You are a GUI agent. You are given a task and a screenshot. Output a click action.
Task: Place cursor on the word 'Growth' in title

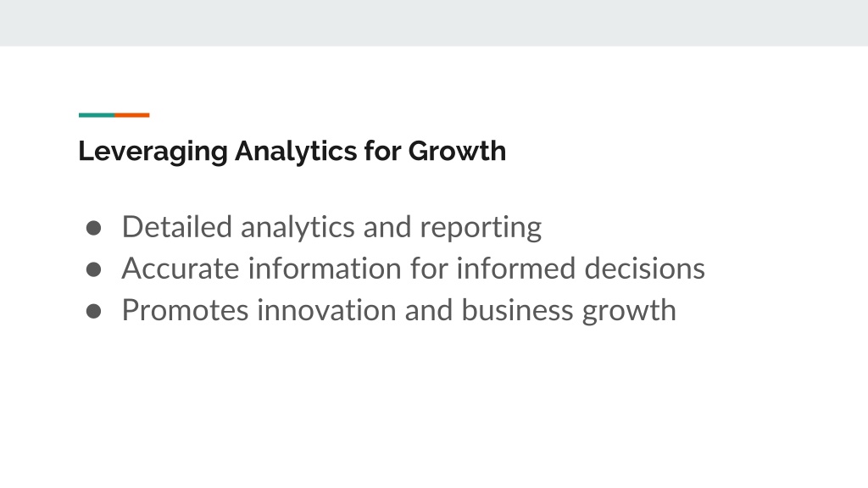[x=457, y=151]
